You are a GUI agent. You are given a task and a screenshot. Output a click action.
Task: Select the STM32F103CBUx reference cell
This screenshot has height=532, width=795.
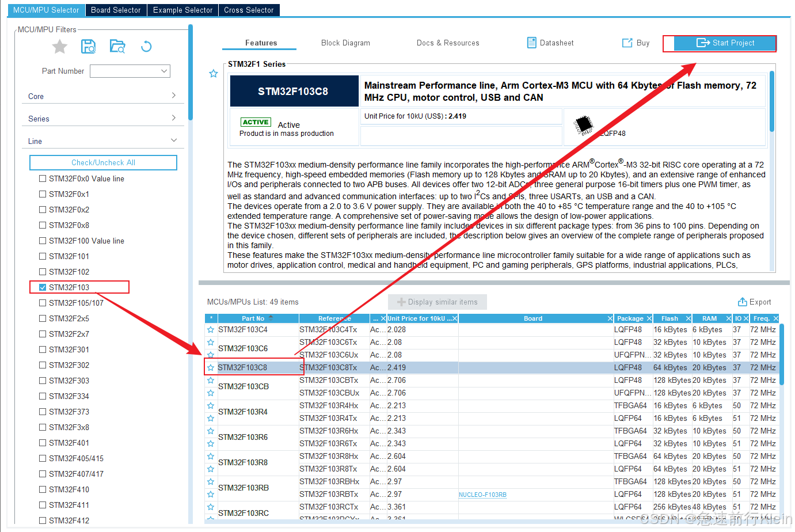pyautogui.click(x=334, y=393)
